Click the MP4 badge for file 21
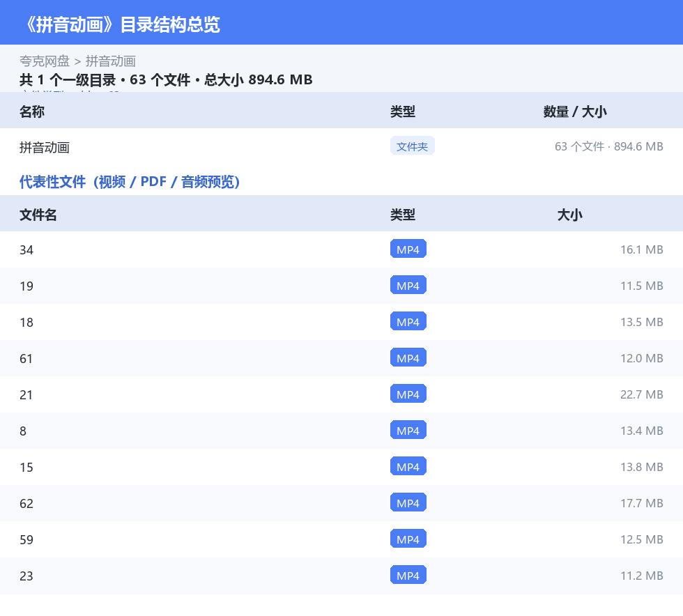 point(408,394)
